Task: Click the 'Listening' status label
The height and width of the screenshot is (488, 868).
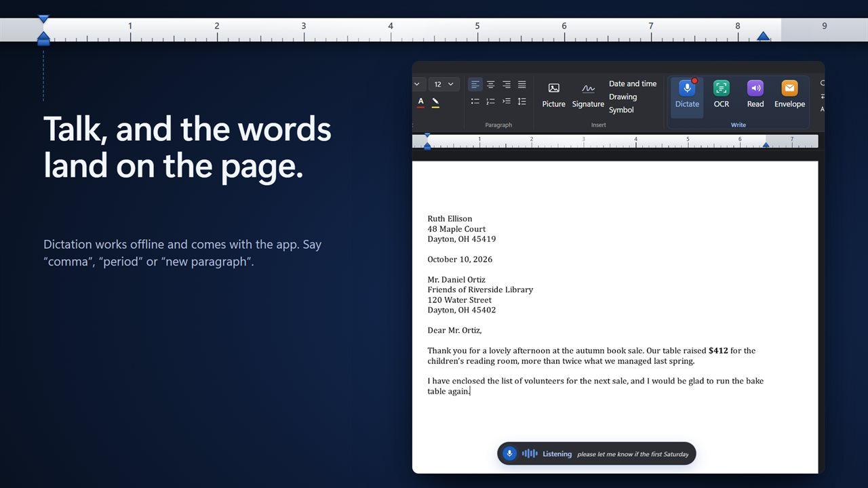Action: (x=557, y=454)
